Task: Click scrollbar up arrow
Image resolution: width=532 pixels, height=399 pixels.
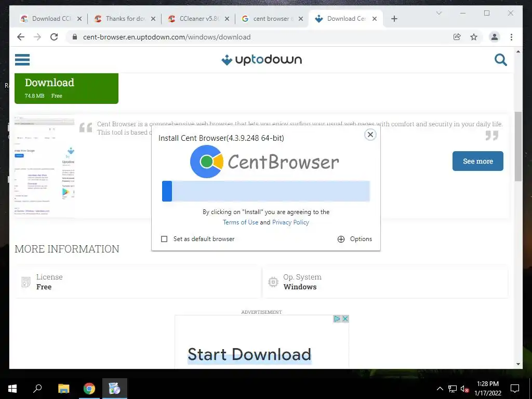Action: point(518,51)
